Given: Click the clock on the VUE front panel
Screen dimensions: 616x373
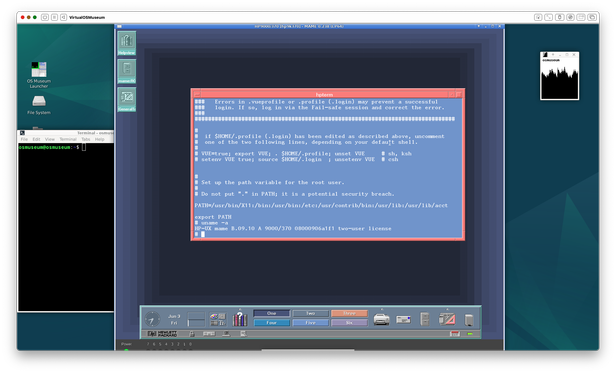Looking at the screenshot, I should 152,319.
